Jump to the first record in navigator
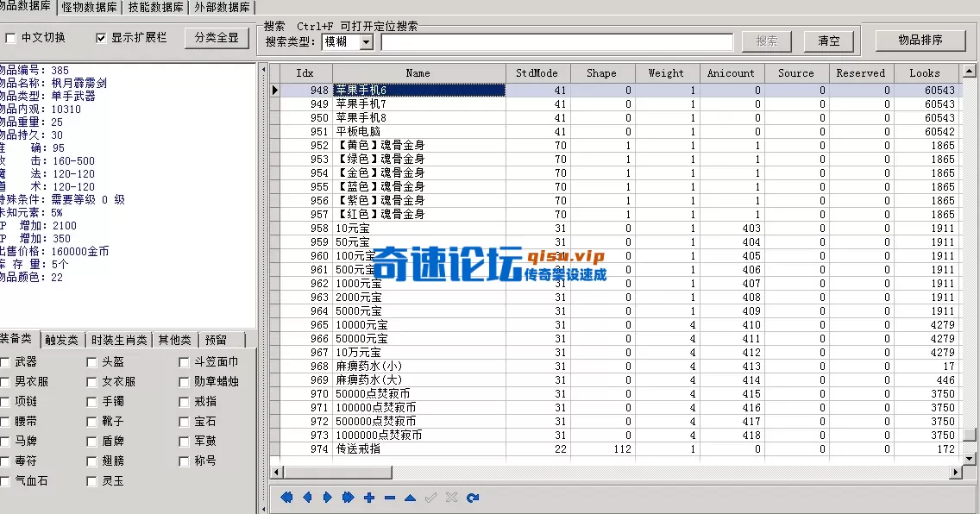Screen dimensions: 980x514 point(286,498)
